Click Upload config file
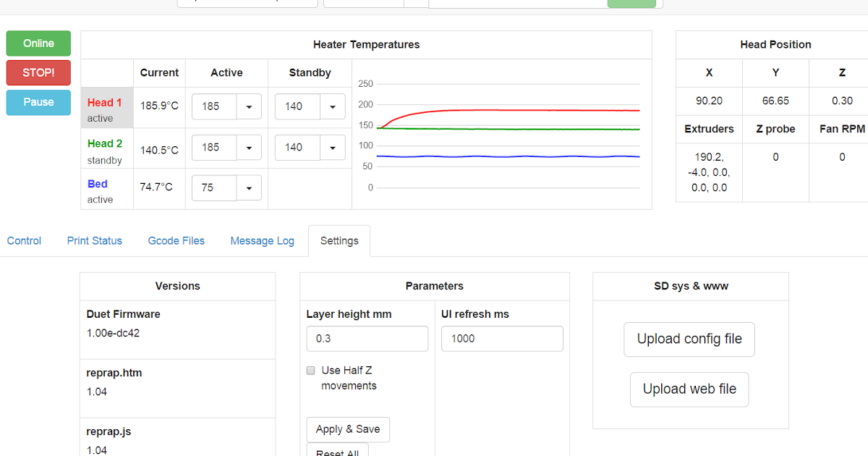 689,339
